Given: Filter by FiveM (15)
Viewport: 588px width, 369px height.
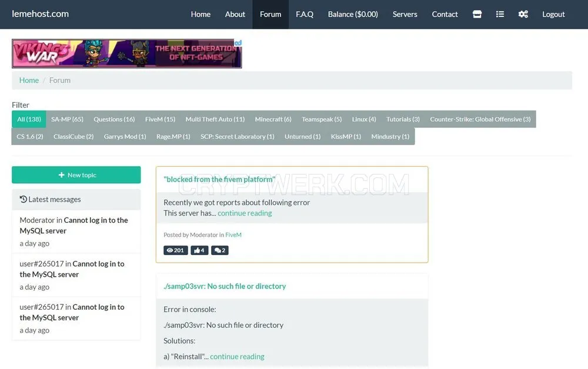Looking at the screenshot, I should point(160,119).
